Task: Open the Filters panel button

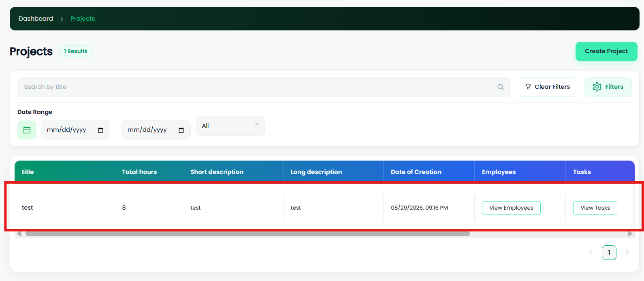Action: coord(608,87)
